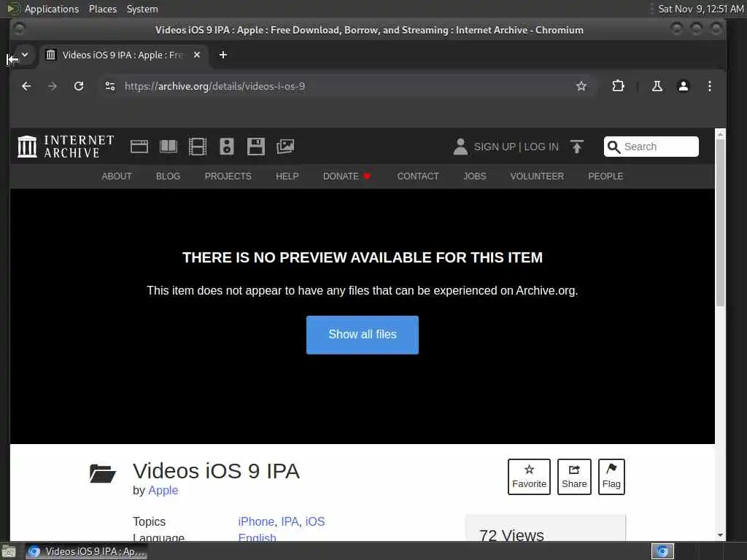
Task: Click LOG IN link
Action: click(541, 147)
